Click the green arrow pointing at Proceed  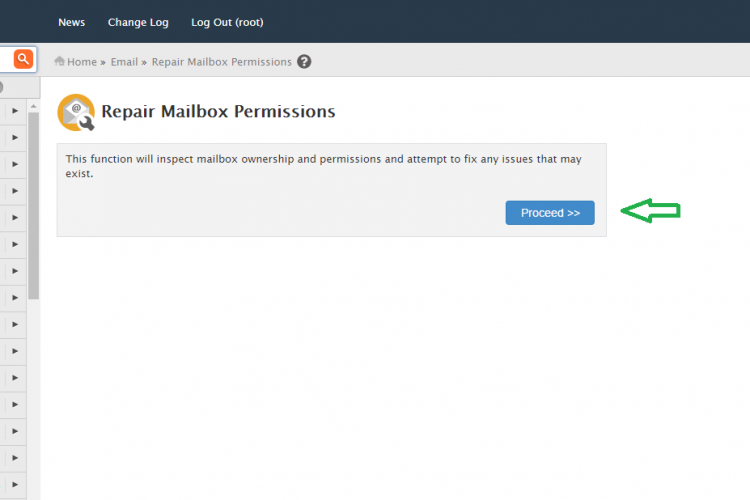point(651,211)
